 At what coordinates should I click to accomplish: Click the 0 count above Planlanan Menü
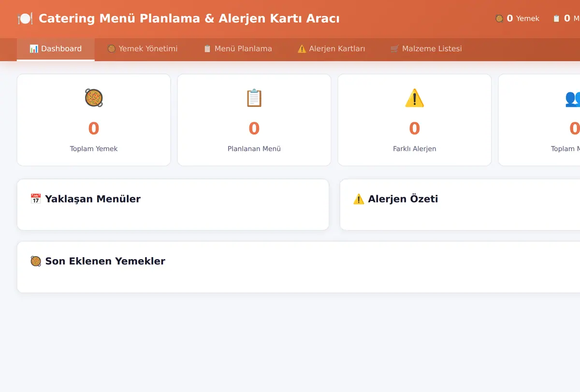(x=254, y=129)
